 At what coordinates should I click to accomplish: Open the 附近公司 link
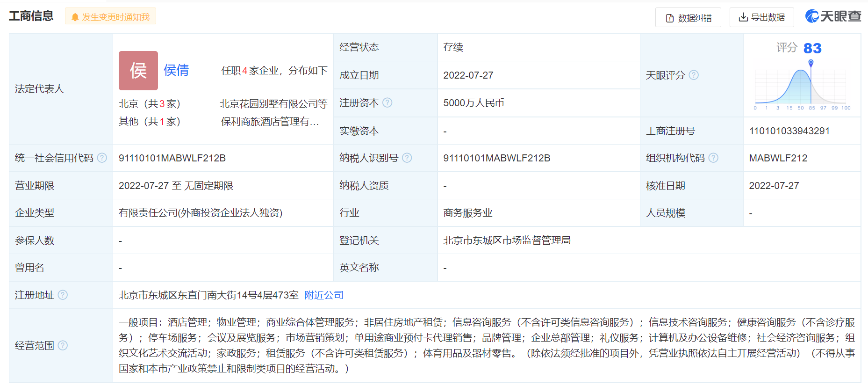(324, 295)
